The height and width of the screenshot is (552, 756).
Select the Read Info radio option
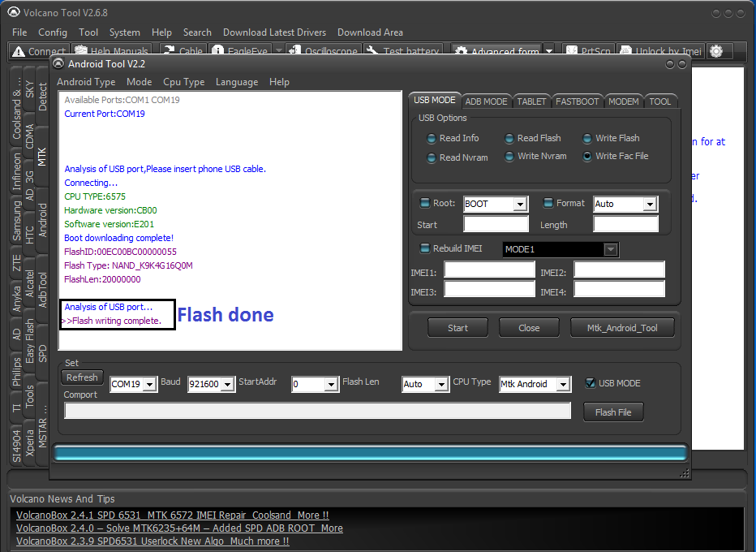(x=432, y=139)
